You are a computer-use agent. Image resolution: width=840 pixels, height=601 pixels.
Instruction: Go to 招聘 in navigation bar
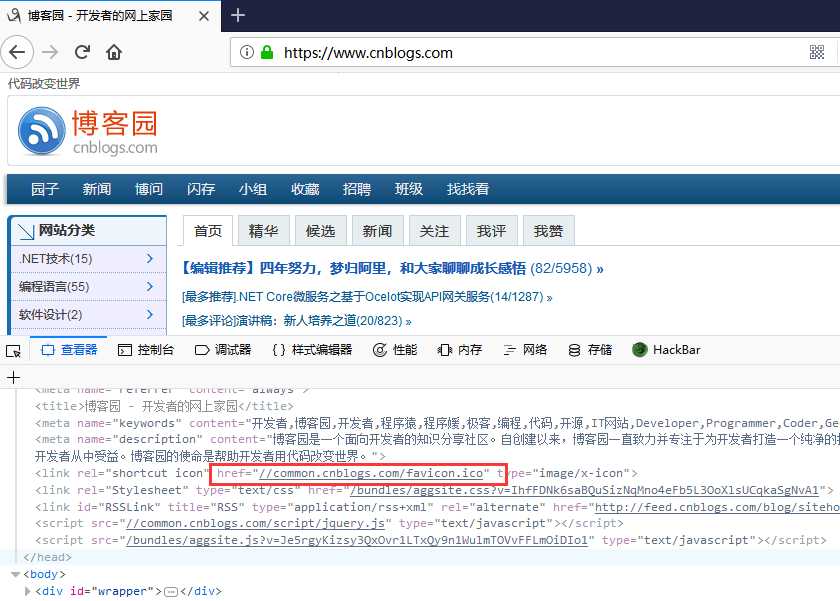click(x=357, y=189)
